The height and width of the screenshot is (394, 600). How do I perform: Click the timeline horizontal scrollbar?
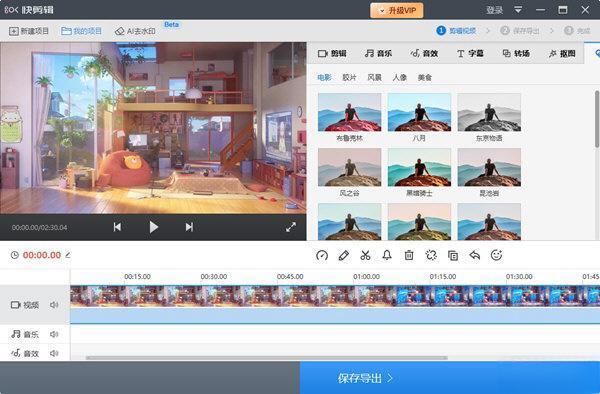(x=267, y=358)
